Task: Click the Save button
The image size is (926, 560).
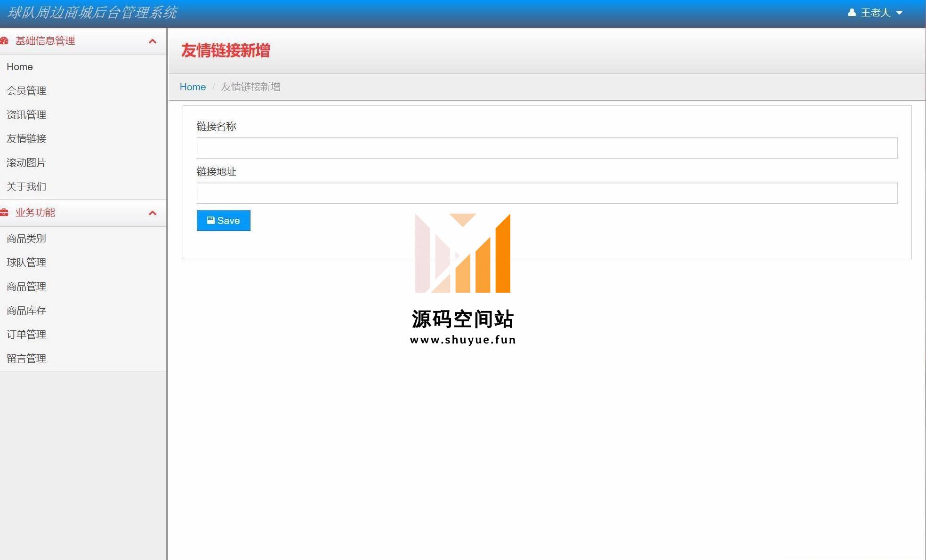Action: [224, 221]
